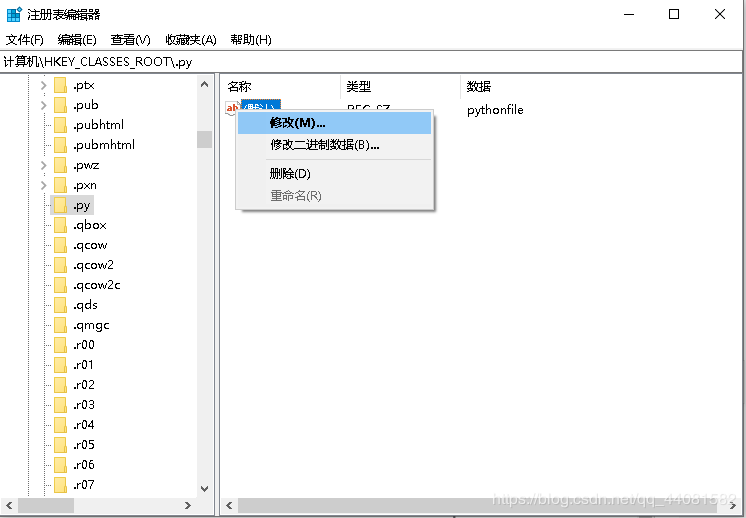Choose 修改(M)... in the context menu
The image size is (746, 518).
click(334, 123)
